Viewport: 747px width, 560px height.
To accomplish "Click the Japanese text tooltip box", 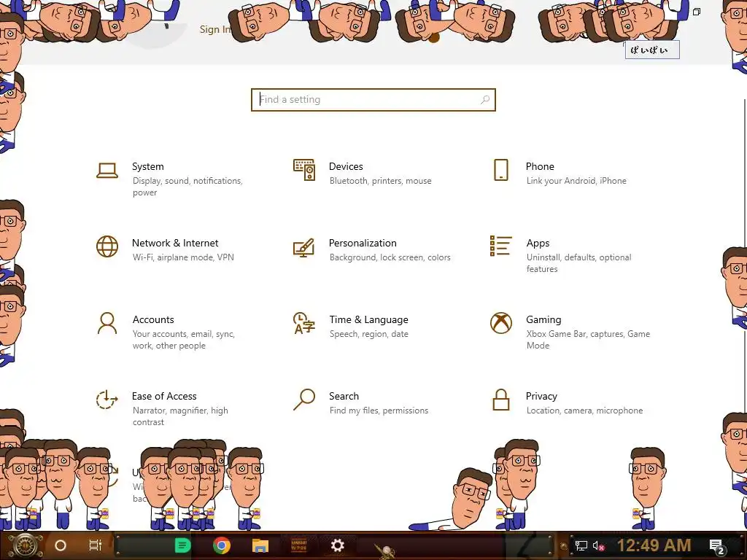I will 652,50.
